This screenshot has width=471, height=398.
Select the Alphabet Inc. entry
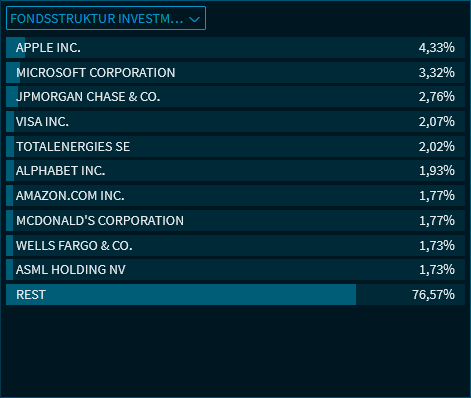coord(235,171)
